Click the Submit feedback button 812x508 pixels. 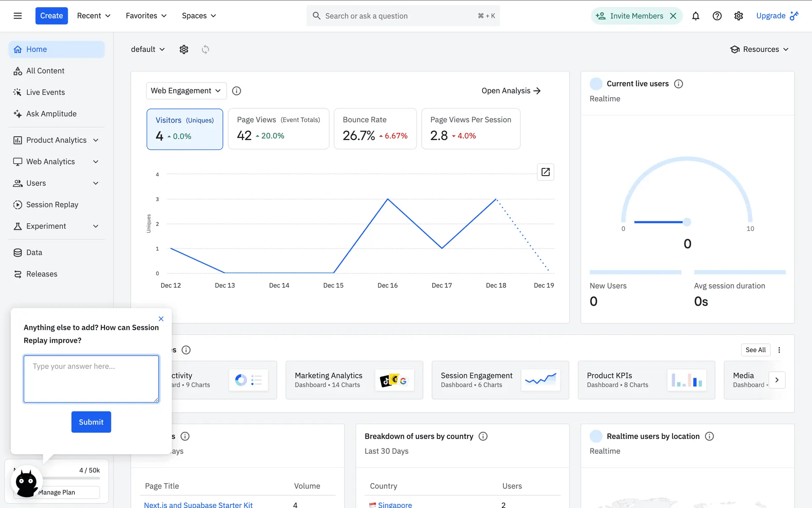click(91, 422)
